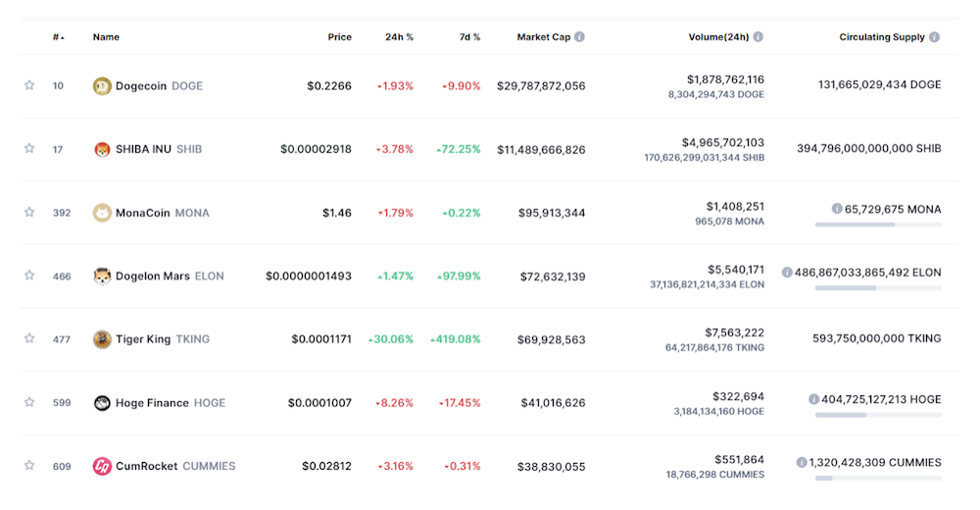Click the Dogecoin coin logo
The height and width of the screenshot is (510, 980).
(102, 85)
